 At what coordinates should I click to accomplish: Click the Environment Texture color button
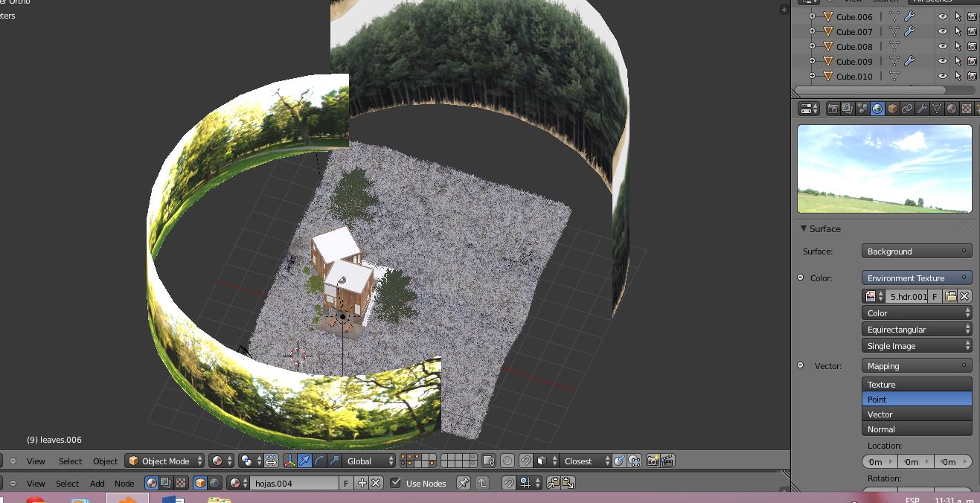917,278
